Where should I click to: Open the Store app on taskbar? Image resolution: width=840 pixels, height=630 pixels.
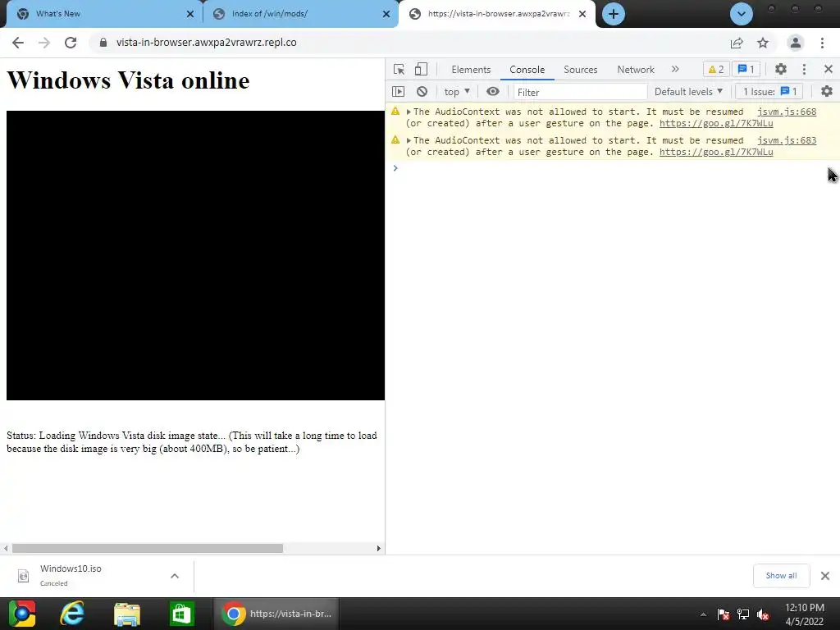click(x=181, y=614)
